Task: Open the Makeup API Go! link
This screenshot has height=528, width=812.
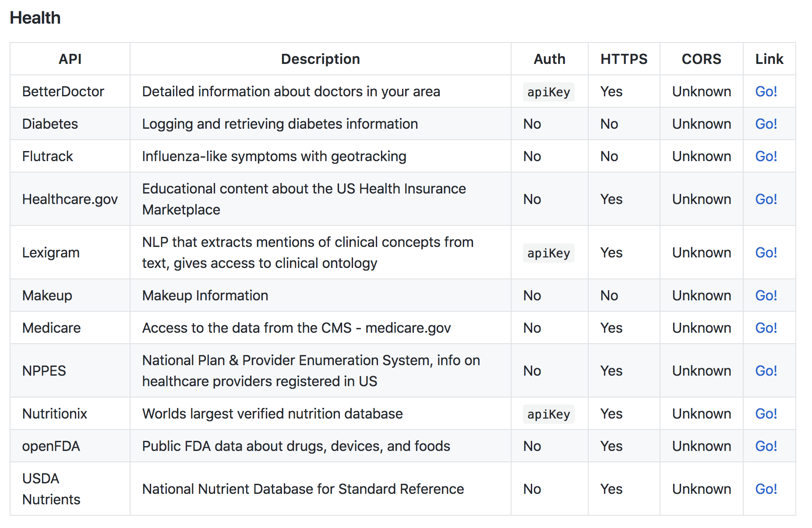Action: point(766,296)
